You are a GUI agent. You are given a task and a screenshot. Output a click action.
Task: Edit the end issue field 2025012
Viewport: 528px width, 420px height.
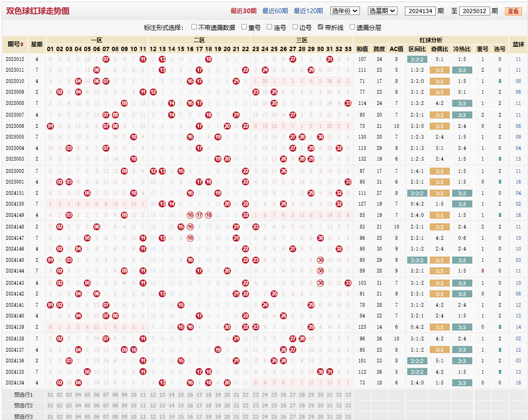(474, 11)
